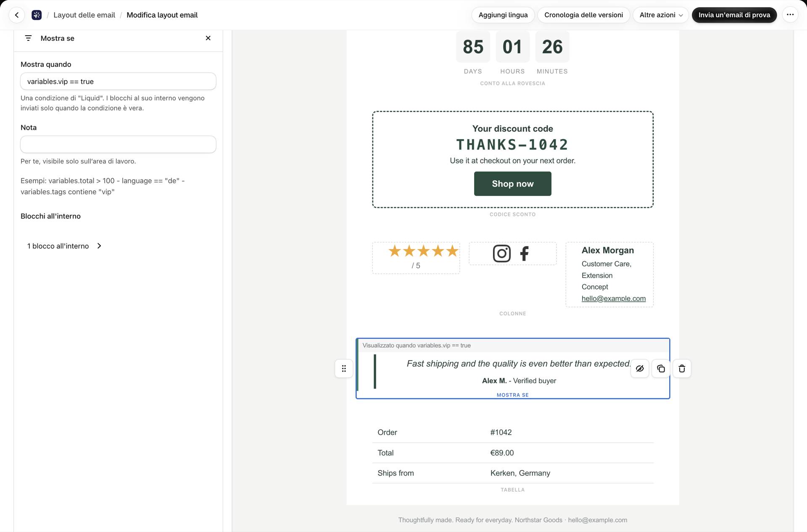
Task: Grab the block drag handle icon
Action: pyautogui.click(x=344, y=369)
